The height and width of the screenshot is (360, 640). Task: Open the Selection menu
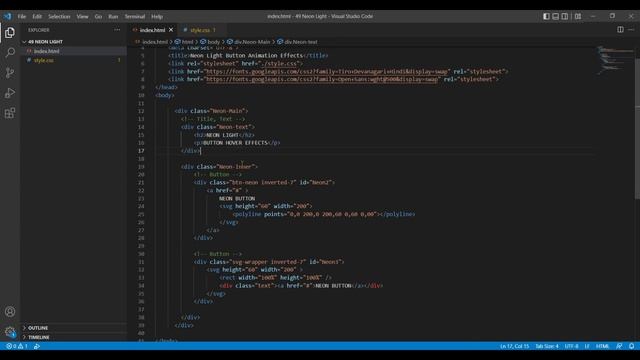pos(59,16)
